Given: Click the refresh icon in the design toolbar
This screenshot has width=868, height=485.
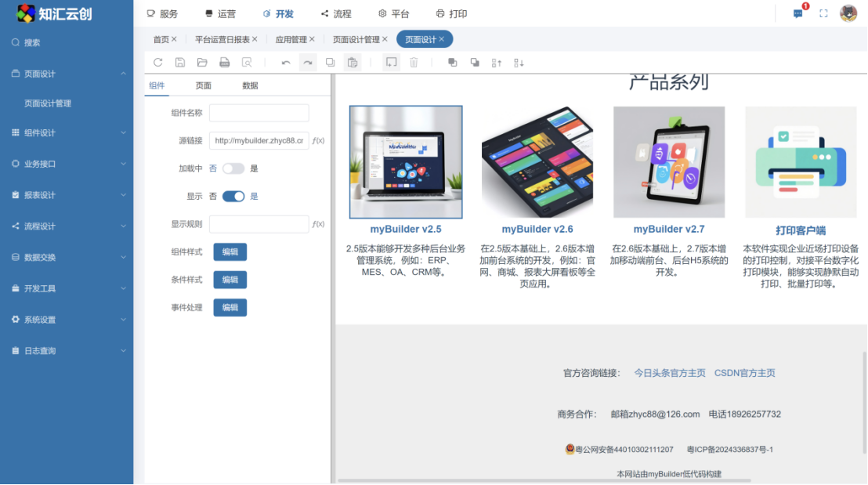Looking at the screenshot, I should point(157,63).
